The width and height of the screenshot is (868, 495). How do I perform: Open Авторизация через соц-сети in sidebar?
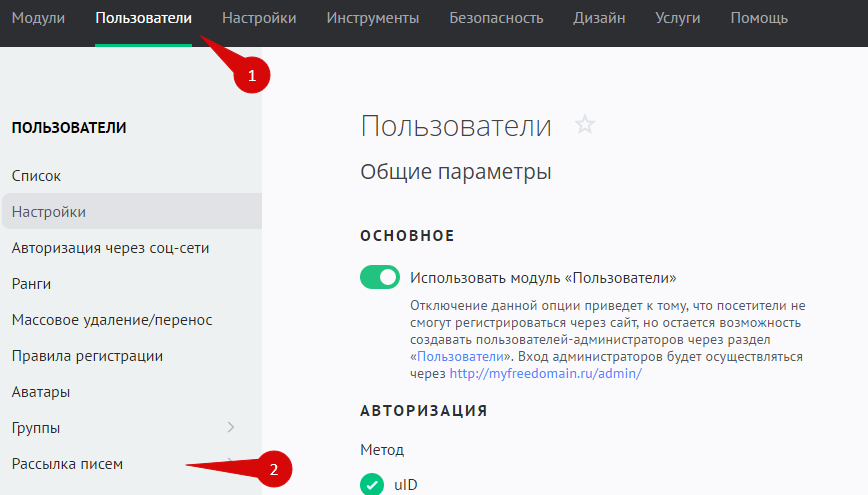pos(110,248)
